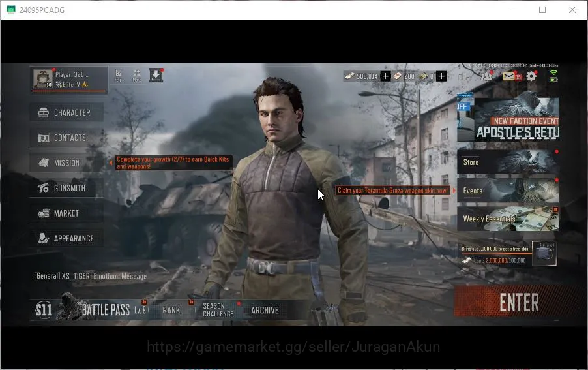Click the cash stack currency icon

[x=349, y=76]
